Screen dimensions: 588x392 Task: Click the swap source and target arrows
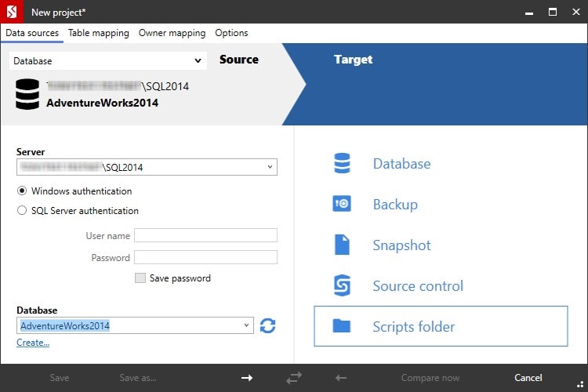[x=294, y=378]
